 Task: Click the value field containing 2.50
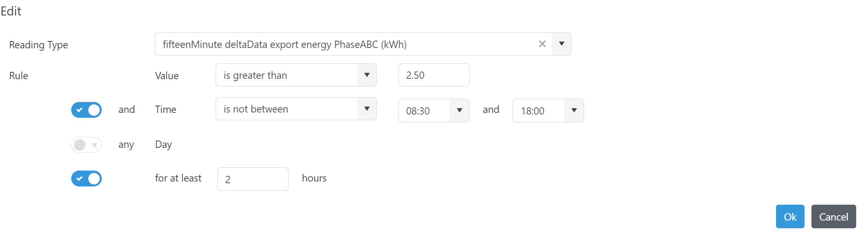pyautogui.click(x=433, y=75)
